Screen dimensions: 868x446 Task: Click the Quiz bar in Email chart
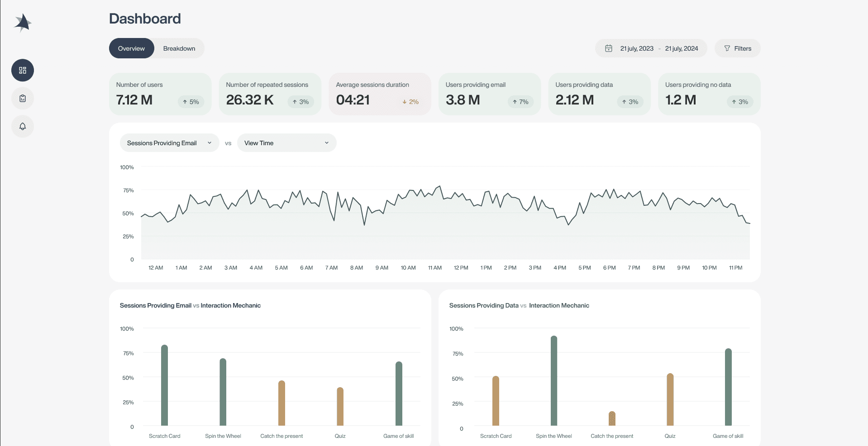point(340,407)
